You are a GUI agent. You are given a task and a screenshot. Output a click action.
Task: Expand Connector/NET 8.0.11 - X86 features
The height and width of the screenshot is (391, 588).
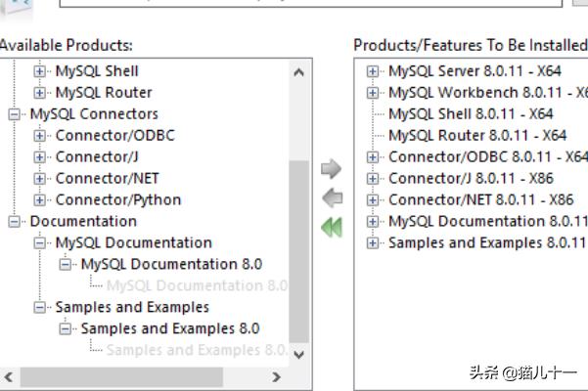(x=373, y=200)
